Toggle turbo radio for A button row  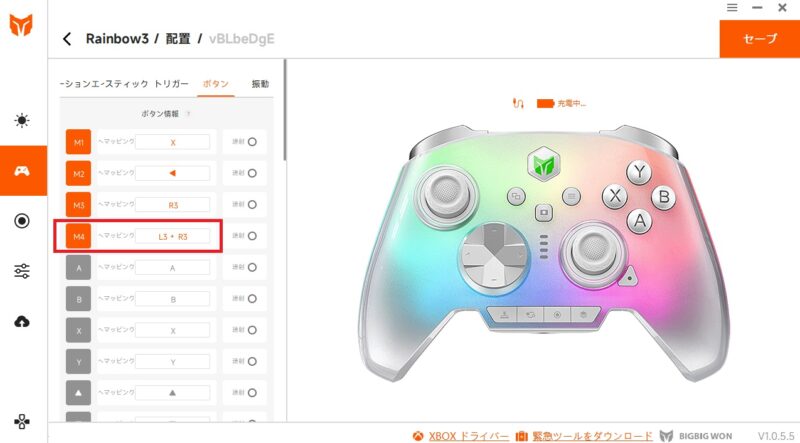coord(252,267)
